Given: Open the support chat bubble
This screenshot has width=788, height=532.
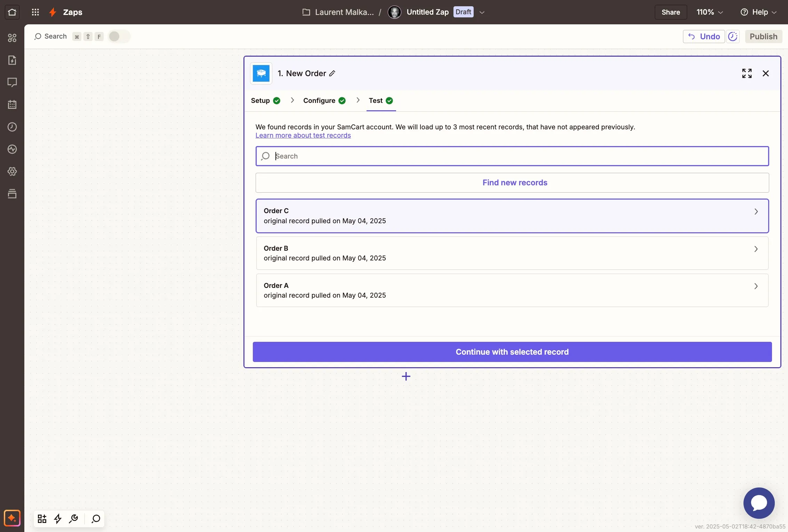Looking at the screenshot, I should (759, 503).
